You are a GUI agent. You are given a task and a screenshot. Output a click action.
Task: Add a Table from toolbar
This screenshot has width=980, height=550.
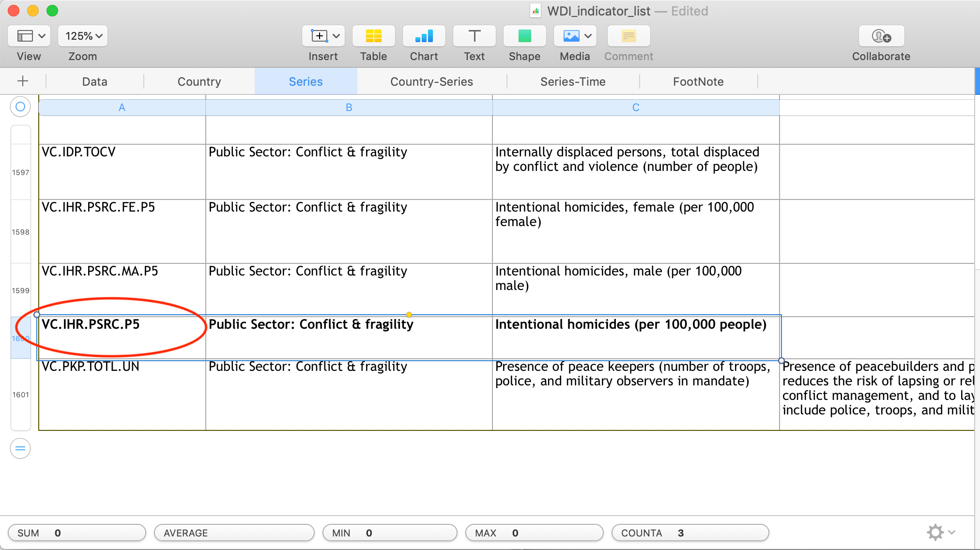[x=373, y=36]
